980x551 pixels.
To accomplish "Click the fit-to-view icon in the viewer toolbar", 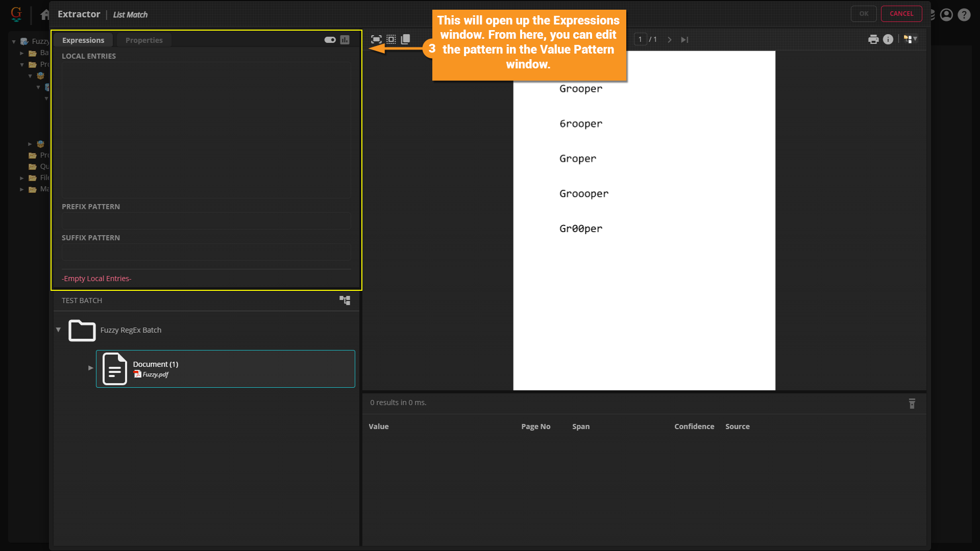I will pyautogui.click(x=376, y=39).
